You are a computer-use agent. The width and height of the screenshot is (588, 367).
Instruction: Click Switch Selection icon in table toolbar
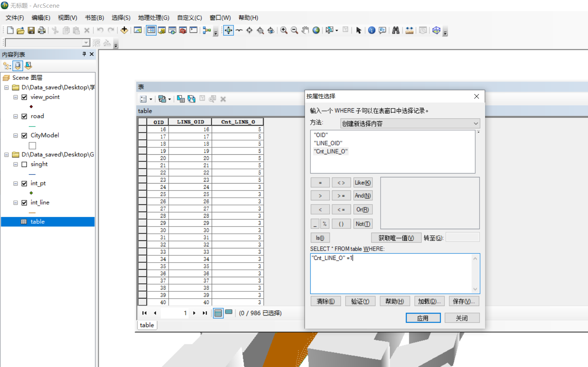pyautogui.click(x=191, y=99)
